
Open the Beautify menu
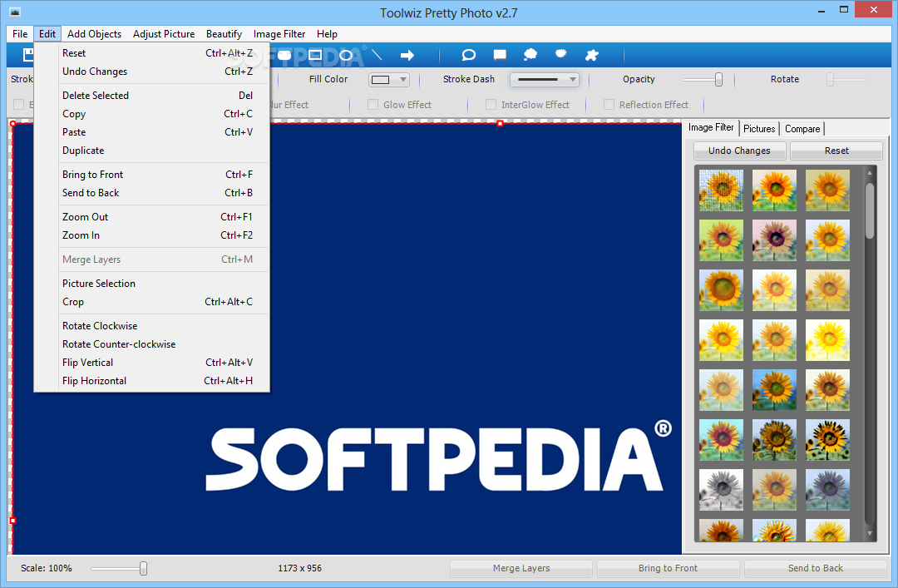pos(224,34)
